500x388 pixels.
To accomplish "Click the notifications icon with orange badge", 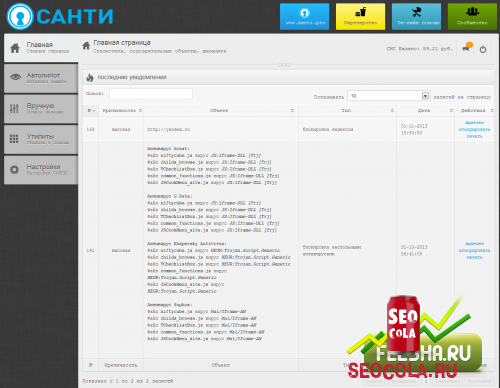I will [x=466, y=48].
